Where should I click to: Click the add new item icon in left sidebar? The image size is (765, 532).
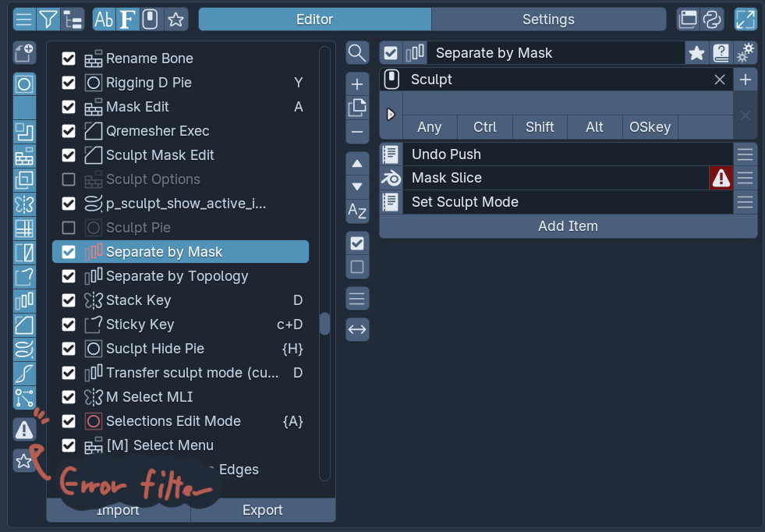click(x=24, y=53)
